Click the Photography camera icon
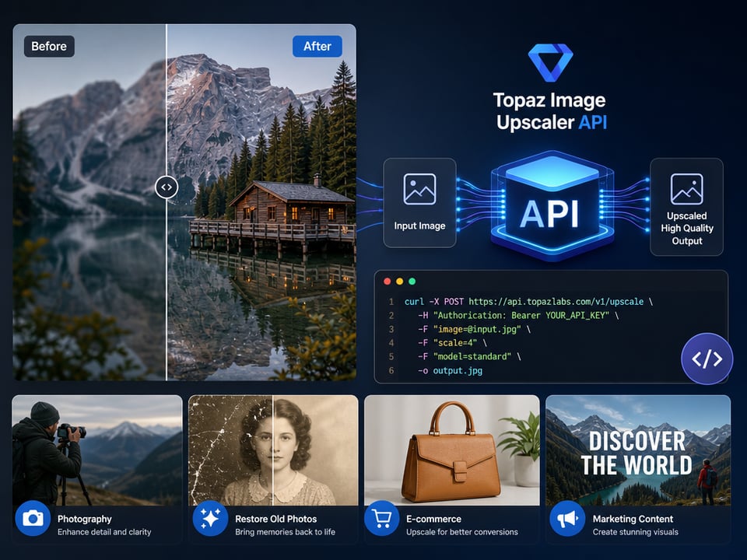Image resolution: width=747 pixels, height=560 pixels. (33, 518)
